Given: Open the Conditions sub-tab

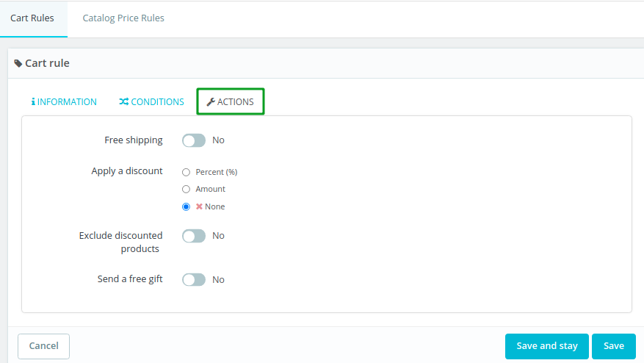Looking at the screenshot, I should click(151, 101).
